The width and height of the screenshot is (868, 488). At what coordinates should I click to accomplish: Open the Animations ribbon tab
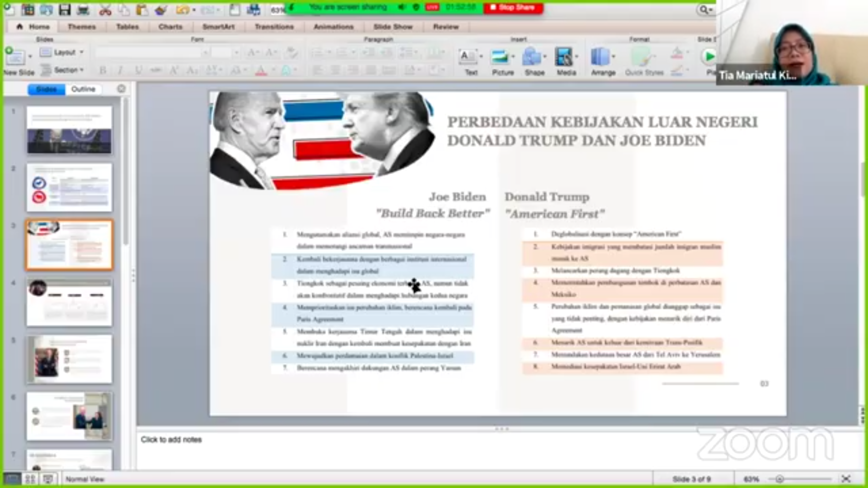click(x=334, y=27)
